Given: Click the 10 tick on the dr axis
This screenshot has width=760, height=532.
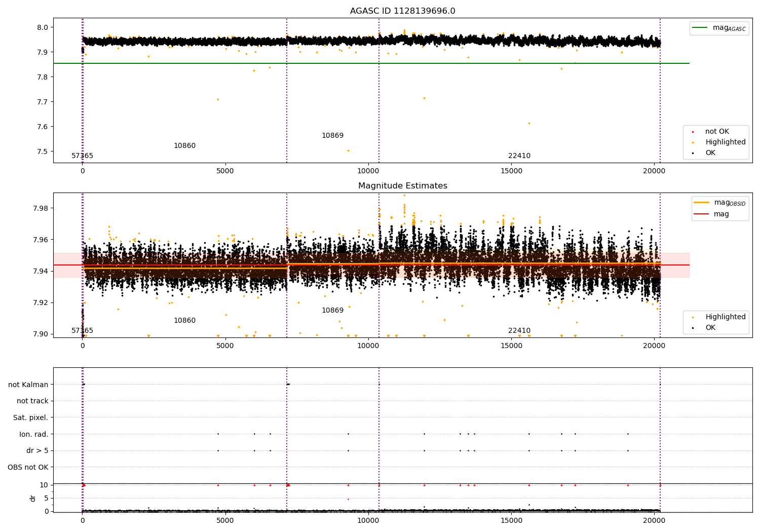Looking at the screenshot, I should coord(44,485).
